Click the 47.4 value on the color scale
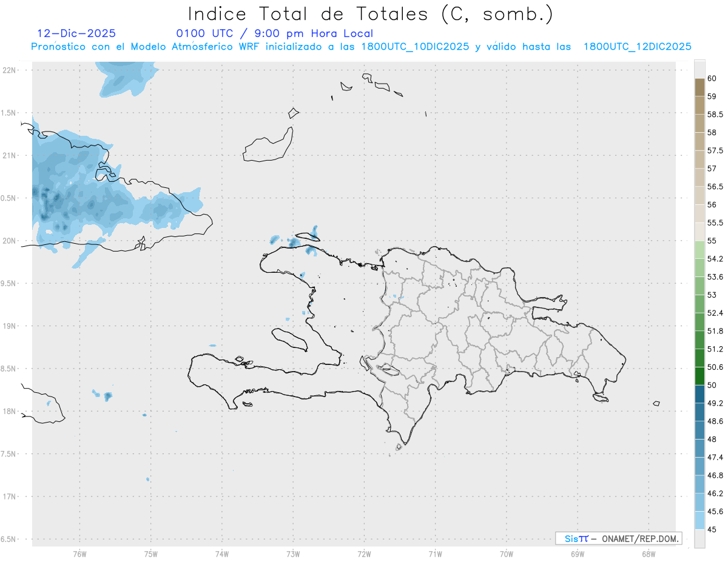Image resolution: width=728 pixels, height=562 pixels. 715,457
